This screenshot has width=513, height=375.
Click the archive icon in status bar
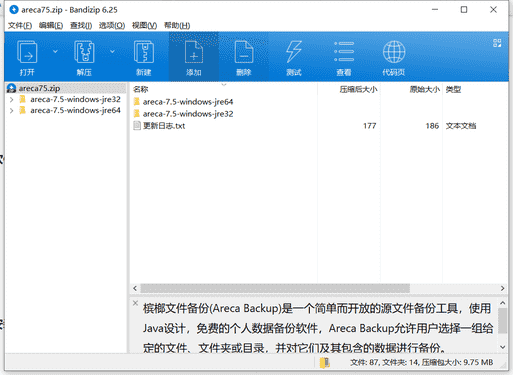[x=324, y=363]
